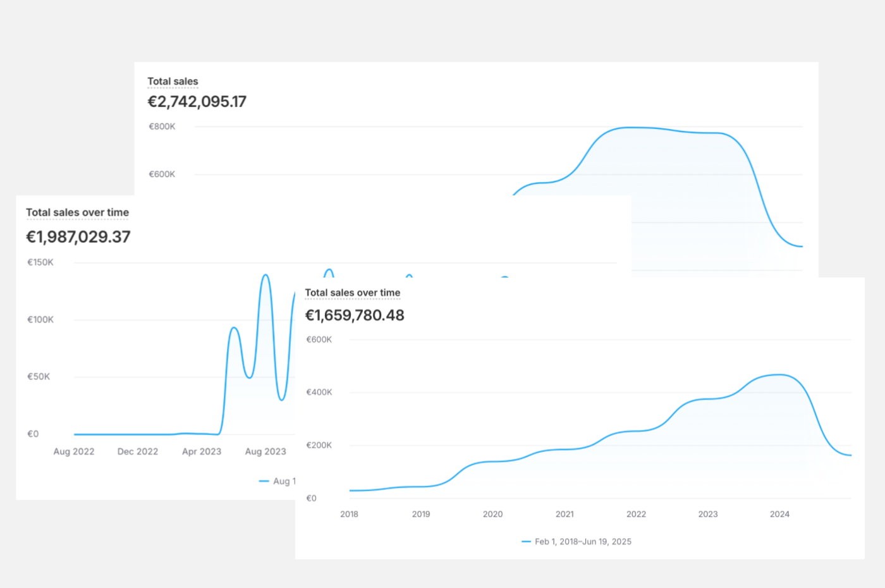
Task: Click the '2021' x-axis label
Action: (565, 514)
